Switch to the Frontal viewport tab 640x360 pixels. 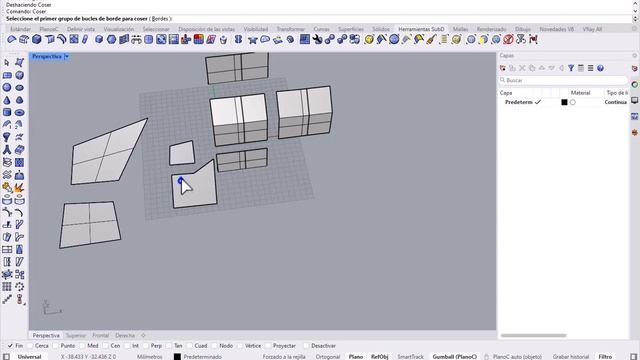(100, 335)
